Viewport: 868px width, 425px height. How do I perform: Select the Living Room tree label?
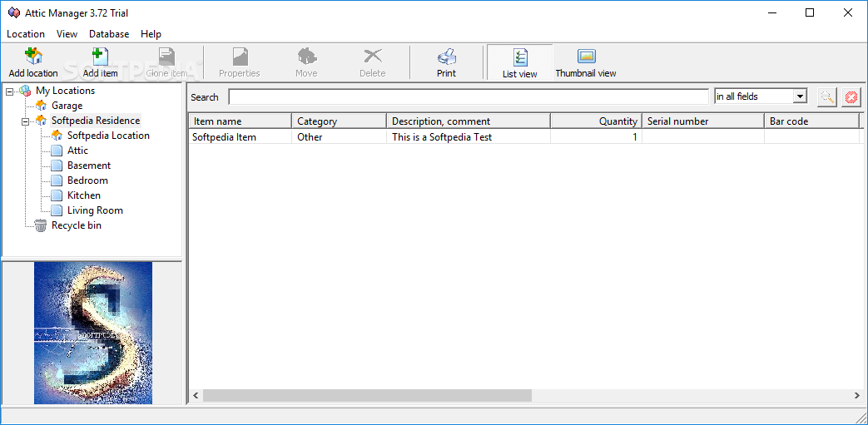pos(95,210)
